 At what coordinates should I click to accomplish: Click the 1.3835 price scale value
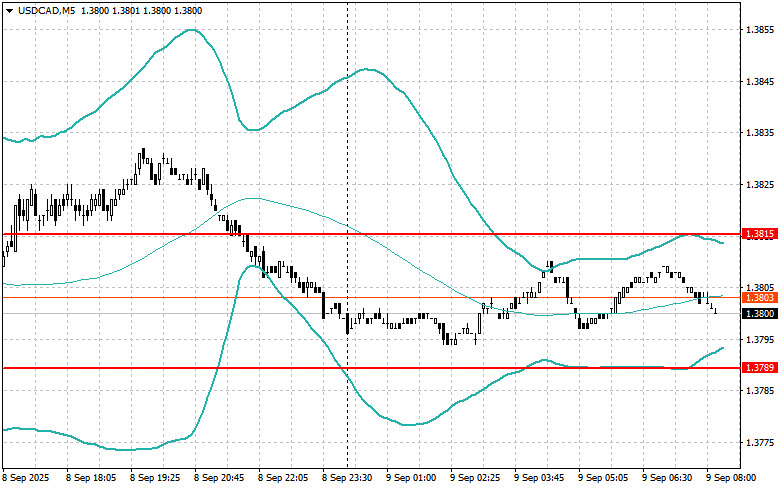tap(760, 133)
